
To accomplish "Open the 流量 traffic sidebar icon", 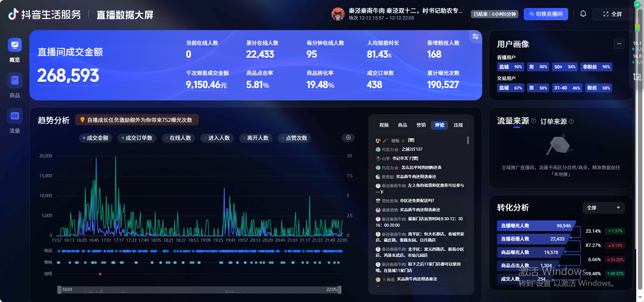I will (x=15, y=116).
